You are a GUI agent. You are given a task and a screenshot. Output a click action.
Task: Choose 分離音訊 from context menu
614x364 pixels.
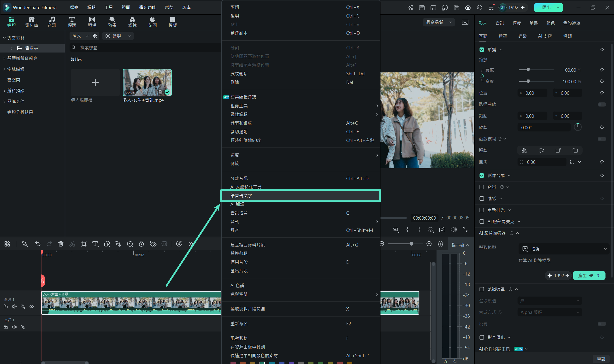click(301, 179)
